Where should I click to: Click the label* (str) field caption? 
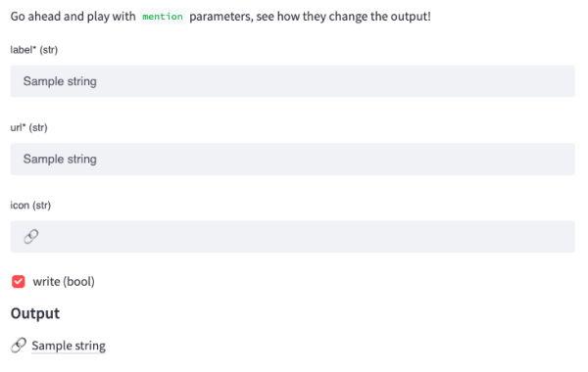(33, 50)
